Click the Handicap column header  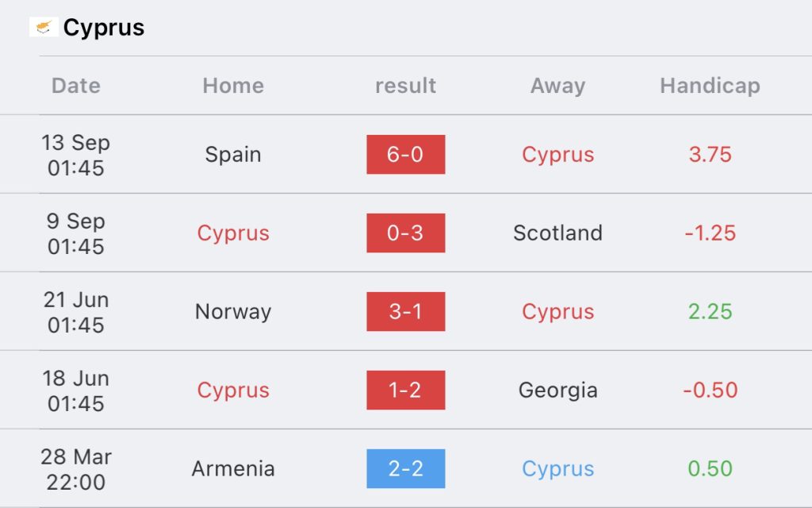[x=710, y=86]
